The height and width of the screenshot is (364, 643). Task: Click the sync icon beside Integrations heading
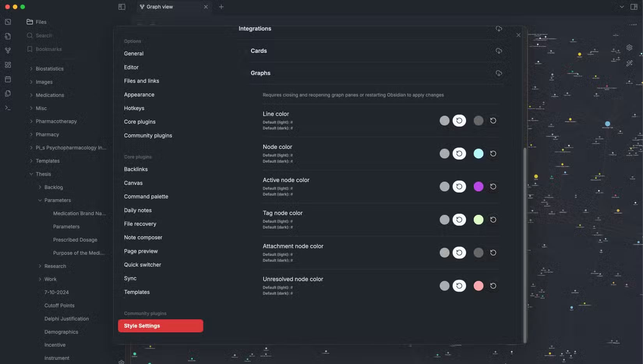(x=499, y=28)
